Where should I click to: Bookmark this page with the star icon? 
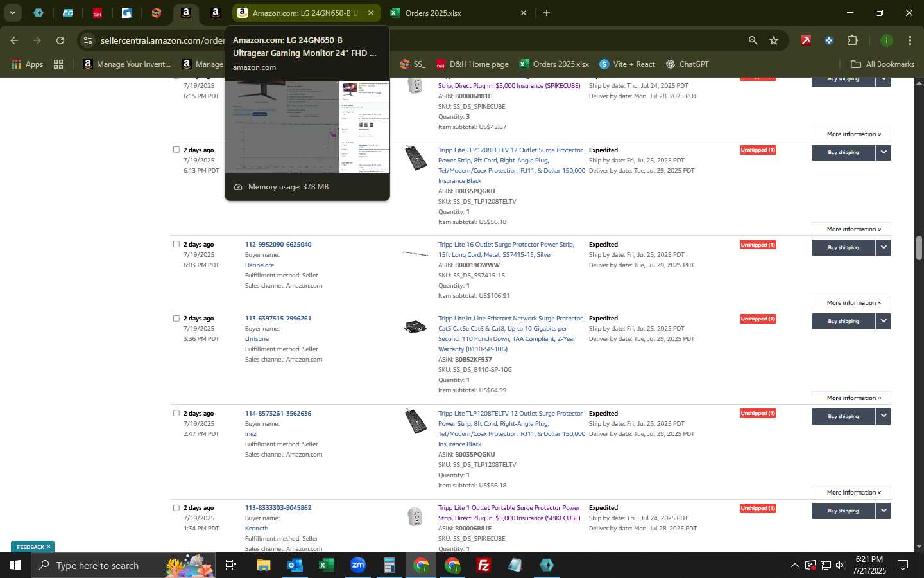(774, 40)
